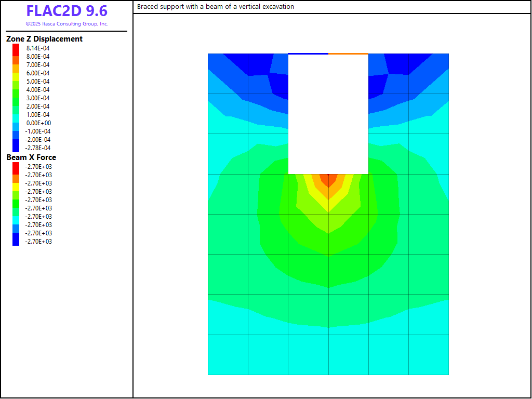Image resolution: width=532 pixels, height=399 pixels.
Task: Click the red swatch in Beam X Force legend
Action: 16,167
